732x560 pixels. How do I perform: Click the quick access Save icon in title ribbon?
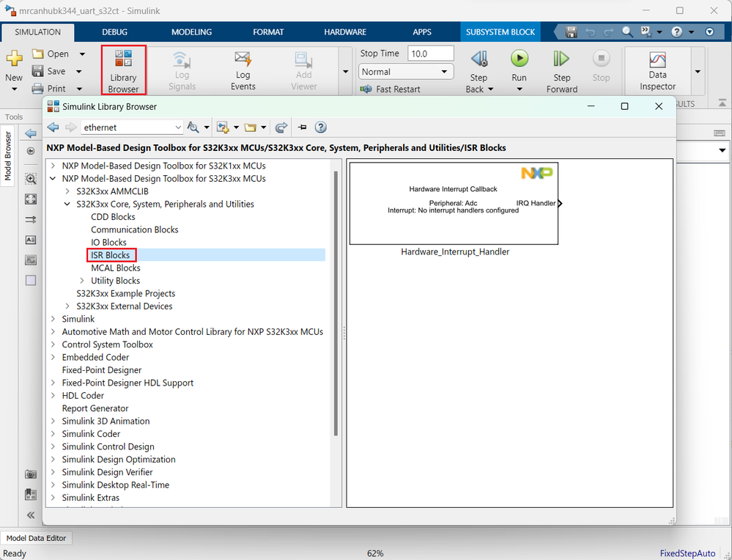571,32
